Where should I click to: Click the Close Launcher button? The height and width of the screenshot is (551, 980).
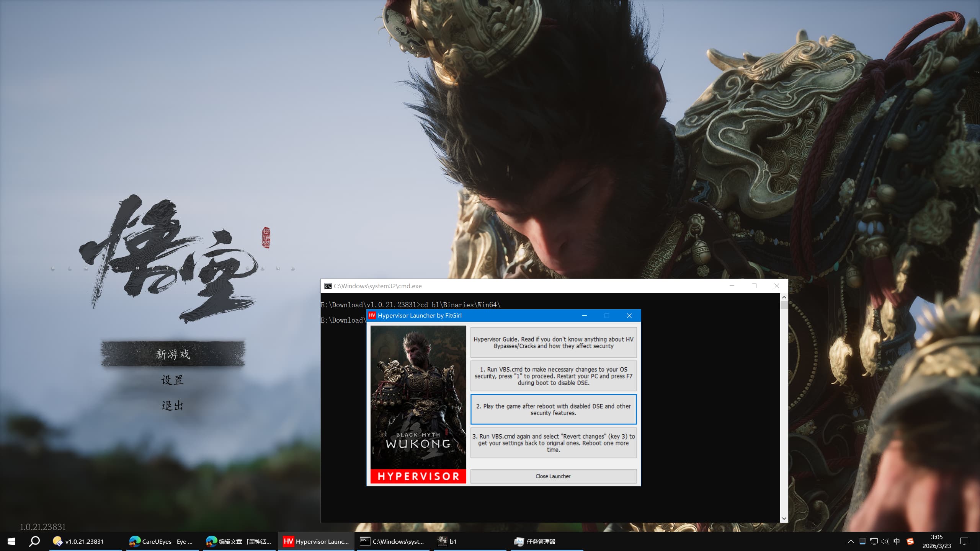click(x=553, y=476)
